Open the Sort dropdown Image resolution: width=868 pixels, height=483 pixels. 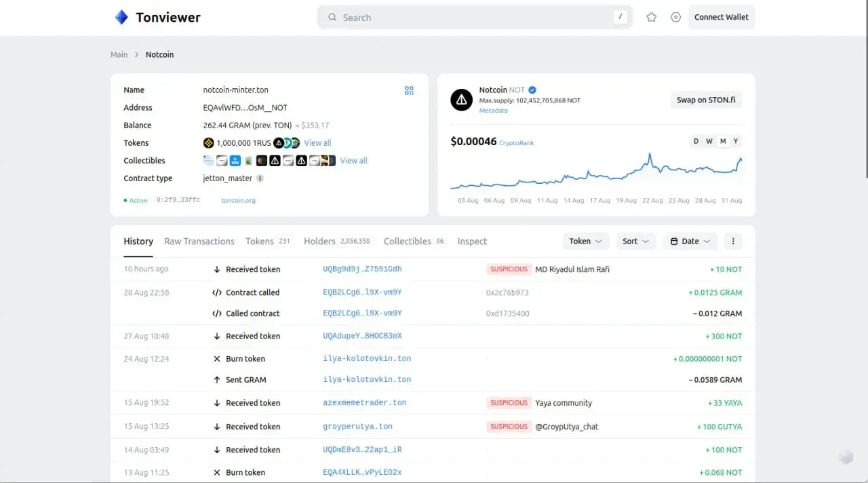tap(635, 241)
